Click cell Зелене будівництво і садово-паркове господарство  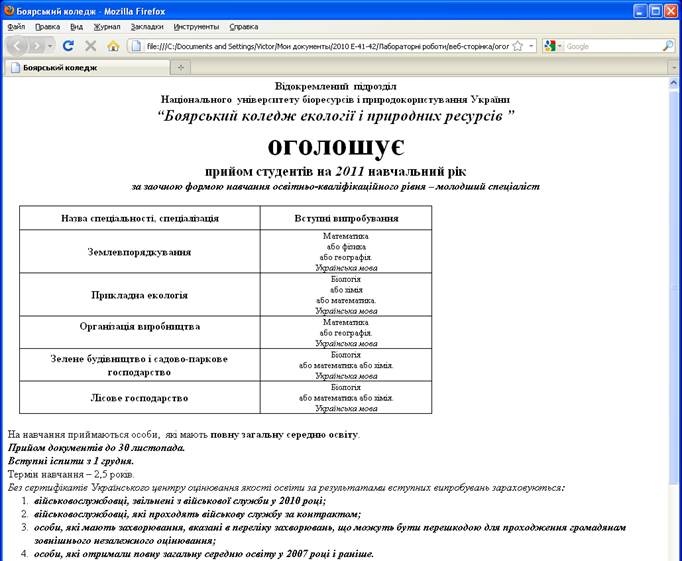point(139,365)
